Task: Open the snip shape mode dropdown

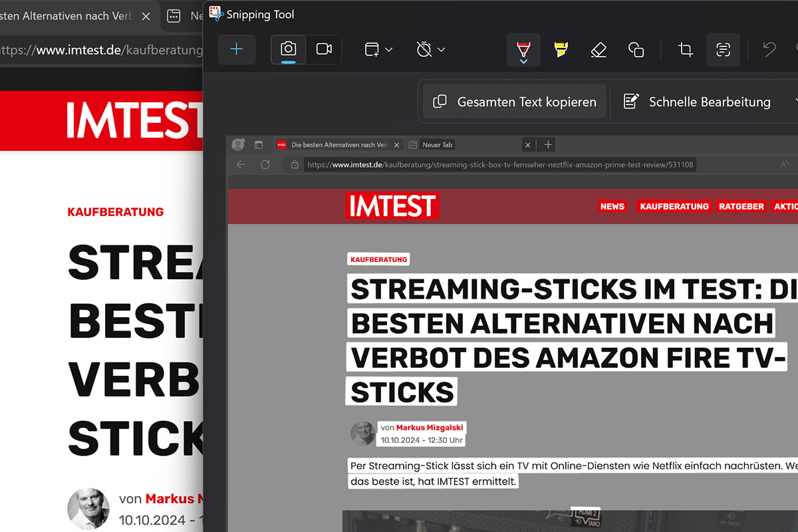Action: click(378, 49)
